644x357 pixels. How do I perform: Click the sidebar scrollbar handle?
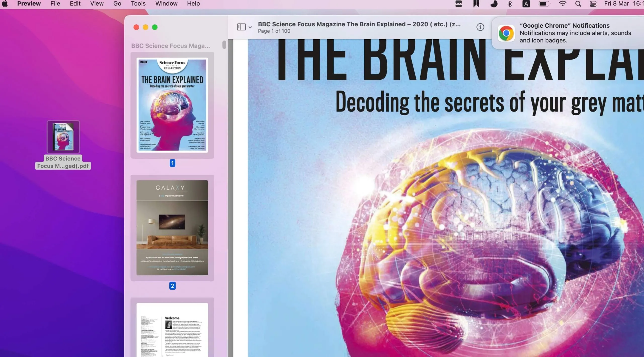click(224, 45)
